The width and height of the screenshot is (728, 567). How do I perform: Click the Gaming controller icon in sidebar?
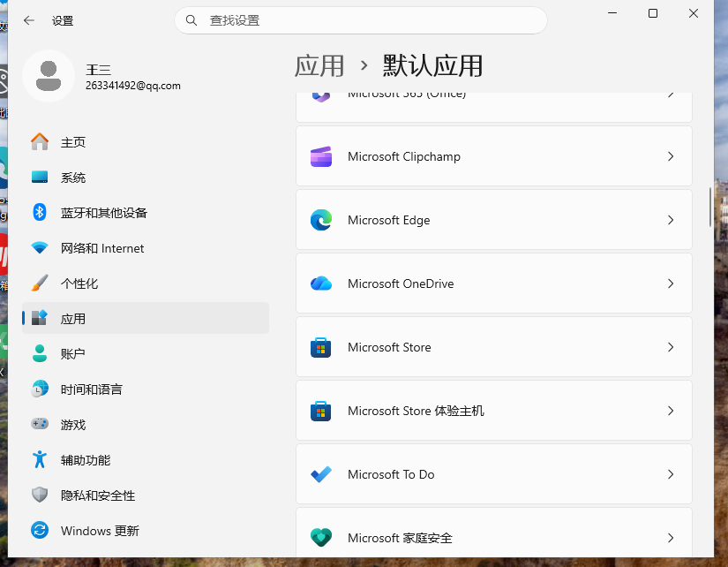pos(40,424)
